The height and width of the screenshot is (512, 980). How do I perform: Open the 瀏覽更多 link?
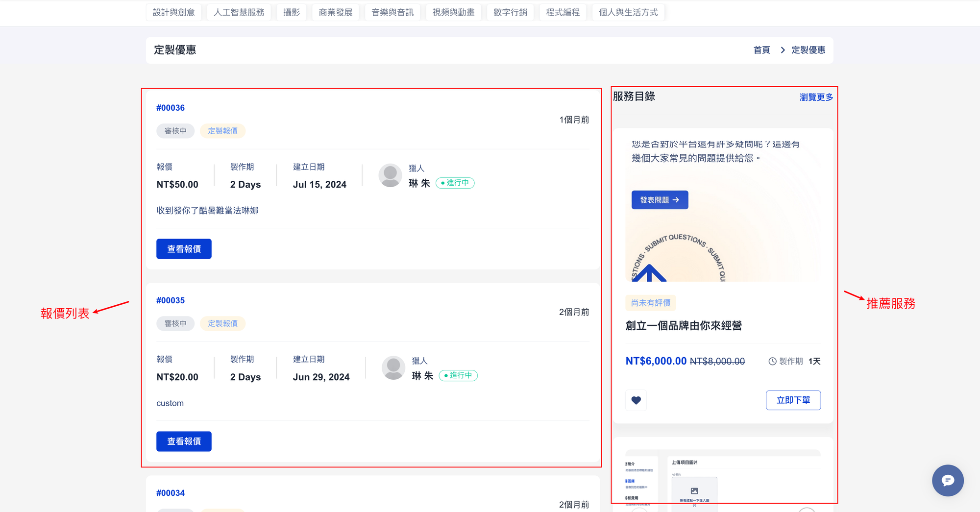pos(816,97)
